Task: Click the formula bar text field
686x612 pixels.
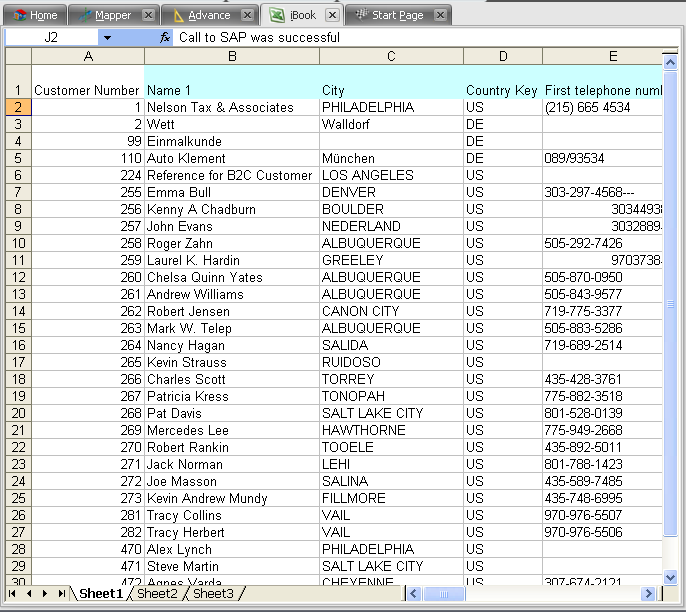Action: pyautogui.click(x=420, y=37)
